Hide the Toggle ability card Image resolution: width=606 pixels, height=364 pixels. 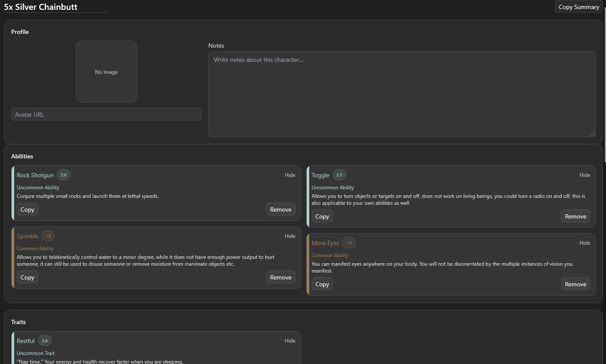585,175
